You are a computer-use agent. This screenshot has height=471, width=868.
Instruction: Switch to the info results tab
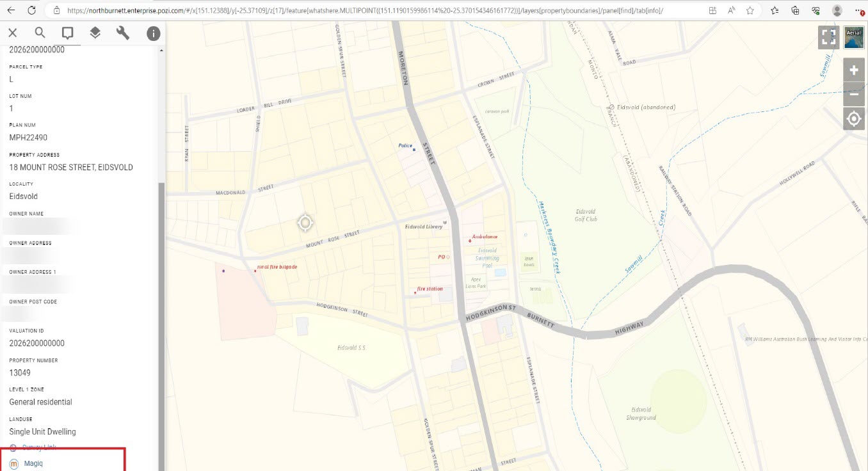(x=67, y=33)
